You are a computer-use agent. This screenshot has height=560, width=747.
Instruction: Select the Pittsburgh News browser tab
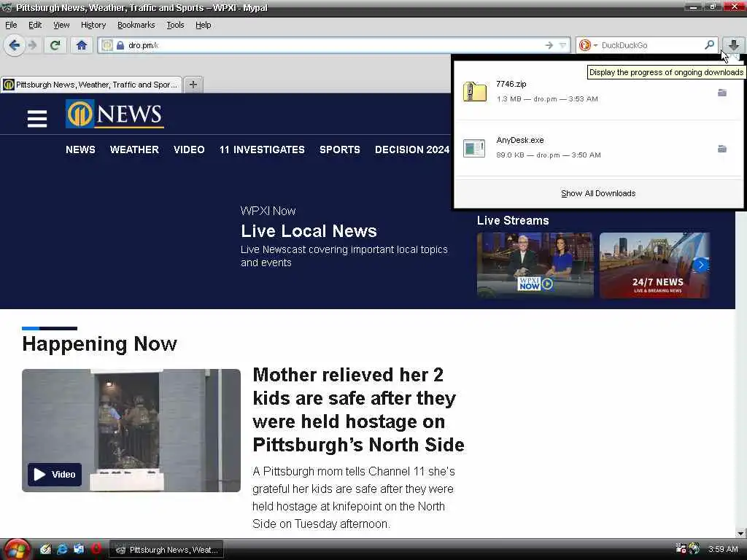click(x=91, y=85)
